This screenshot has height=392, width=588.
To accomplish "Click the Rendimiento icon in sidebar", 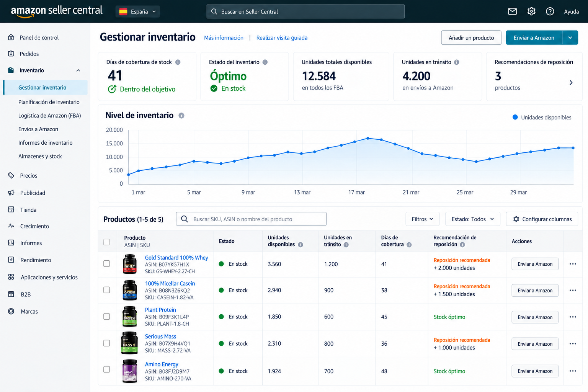I will click(x=11, y=260).
